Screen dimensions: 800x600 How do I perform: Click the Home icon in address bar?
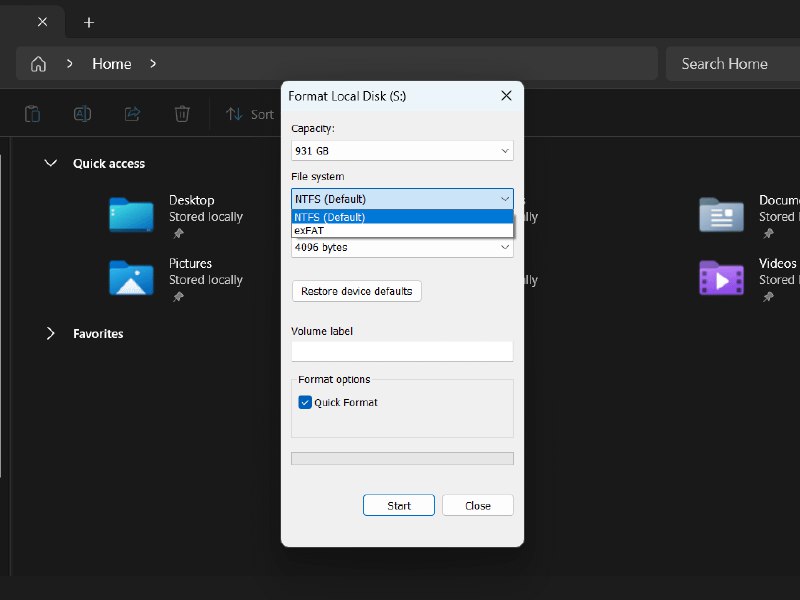(38, 64)
